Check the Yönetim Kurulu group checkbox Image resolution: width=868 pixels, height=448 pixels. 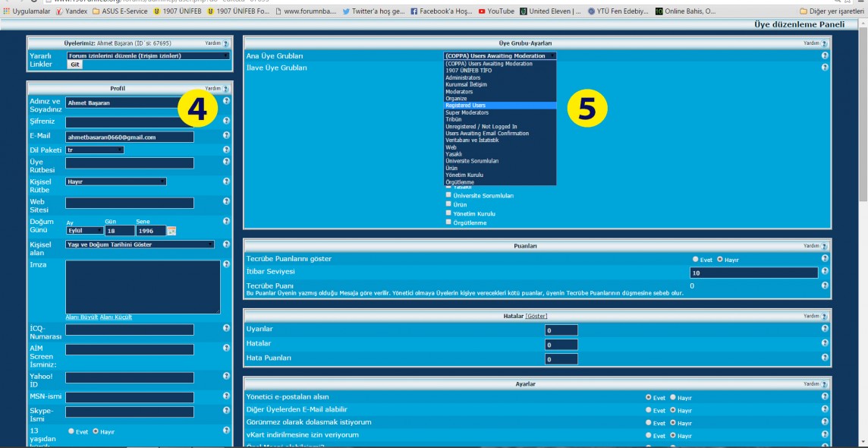[x=448, y=214]
